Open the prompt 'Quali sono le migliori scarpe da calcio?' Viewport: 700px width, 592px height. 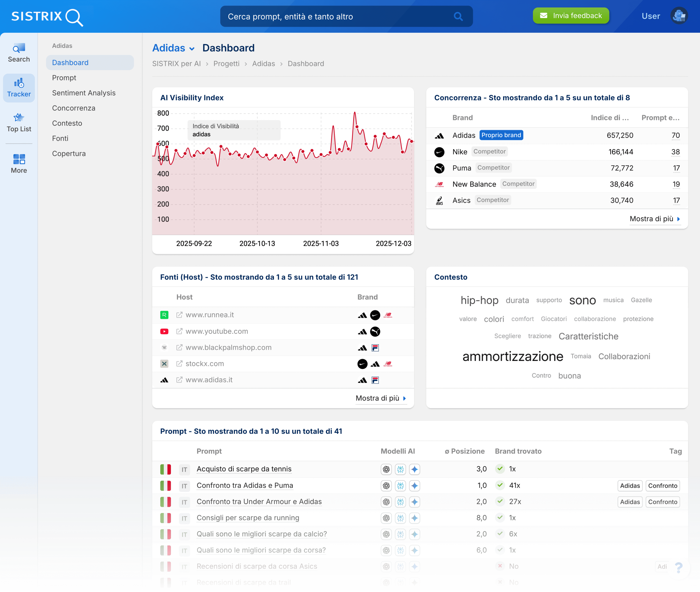click(262, 534)
